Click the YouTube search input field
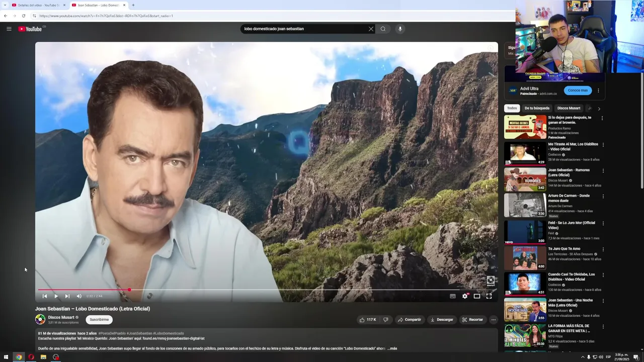 305,29
